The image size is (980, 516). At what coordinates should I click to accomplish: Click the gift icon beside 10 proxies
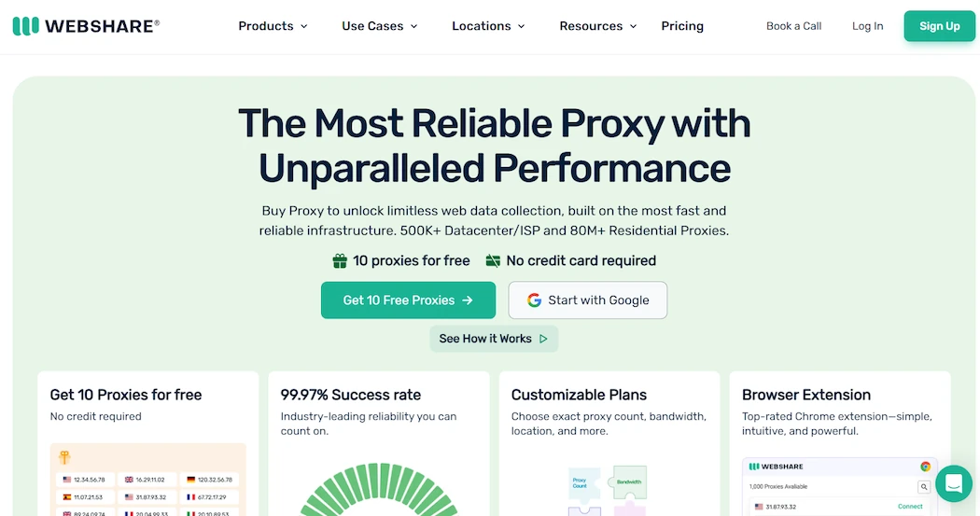(341, 261)
